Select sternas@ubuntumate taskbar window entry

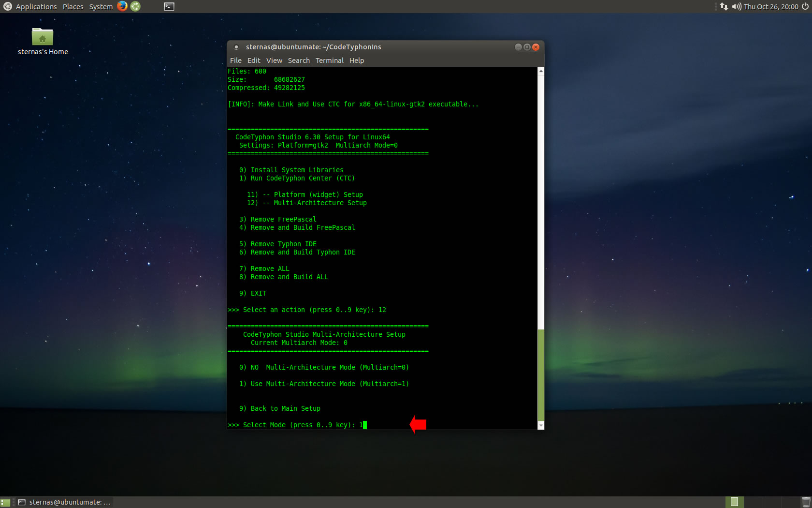64,502
